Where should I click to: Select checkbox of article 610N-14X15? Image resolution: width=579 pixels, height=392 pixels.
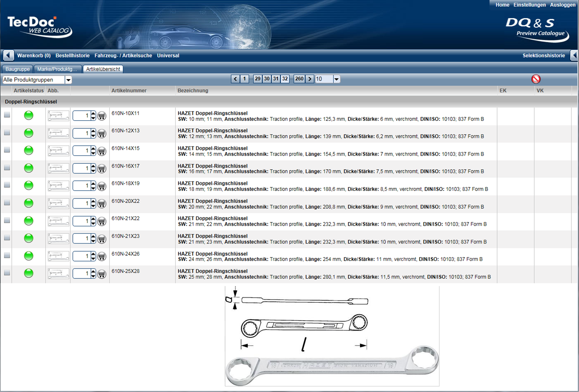point(7,150)
